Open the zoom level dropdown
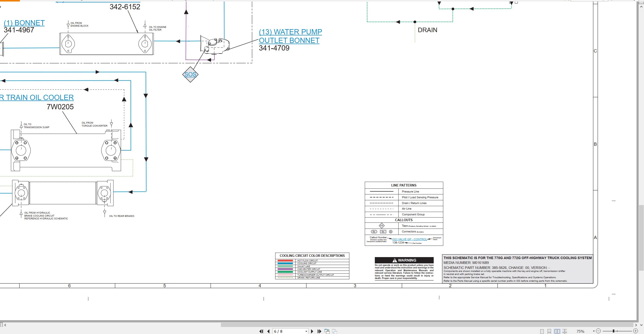 pyautogui.click(x=594, y=331)
